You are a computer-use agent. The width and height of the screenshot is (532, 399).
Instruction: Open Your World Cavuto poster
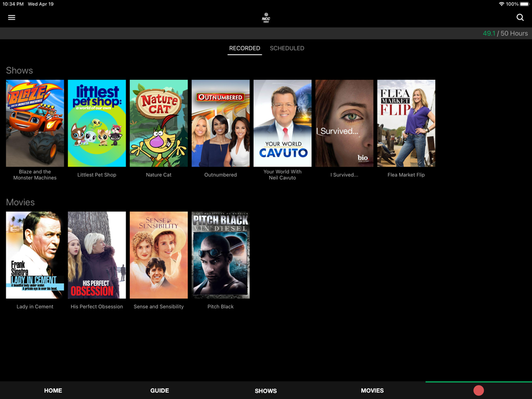tap(282, 123)
